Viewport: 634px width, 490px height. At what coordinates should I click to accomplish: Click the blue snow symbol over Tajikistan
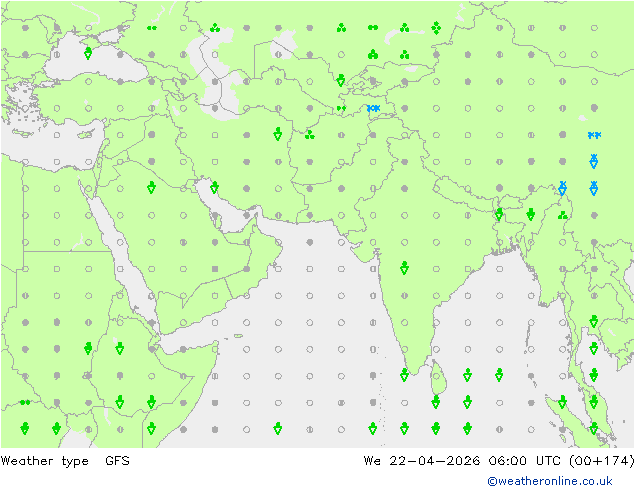[373, 108]
